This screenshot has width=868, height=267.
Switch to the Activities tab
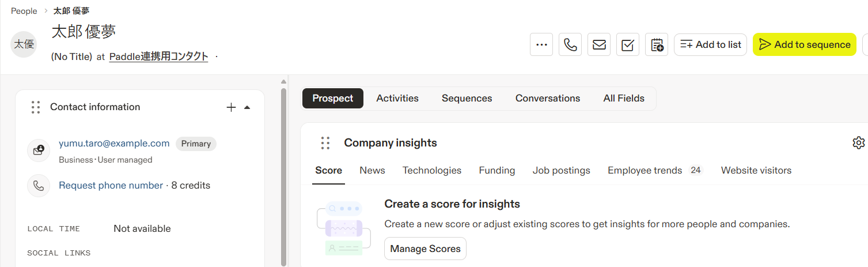pos(397,98)
